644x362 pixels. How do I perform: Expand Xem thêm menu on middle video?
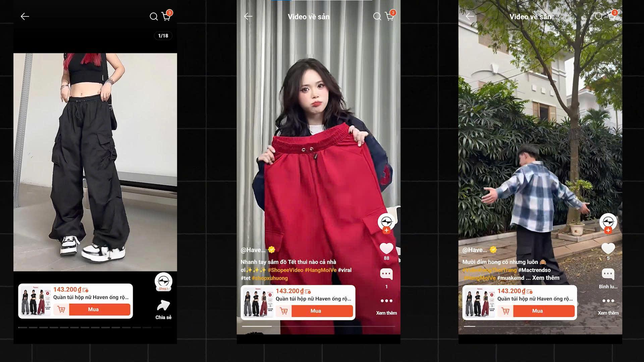(x=386, y=301)
